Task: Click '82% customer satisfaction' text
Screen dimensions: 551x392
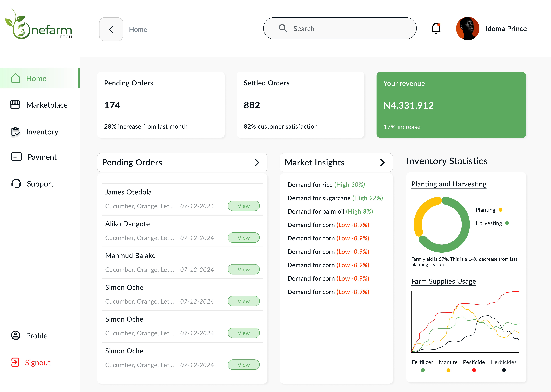Action: [281, 127]
